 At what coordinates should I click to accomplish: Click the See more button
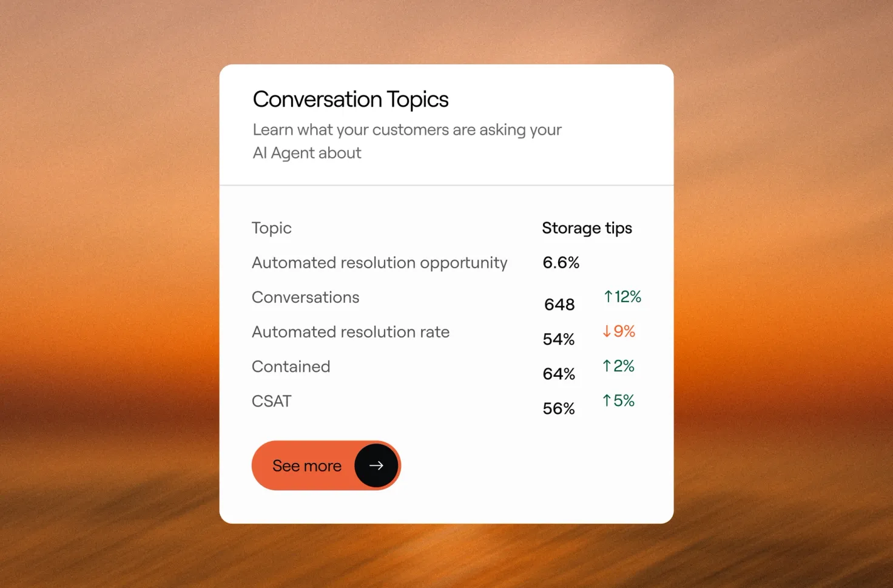(x=326, y=465)
